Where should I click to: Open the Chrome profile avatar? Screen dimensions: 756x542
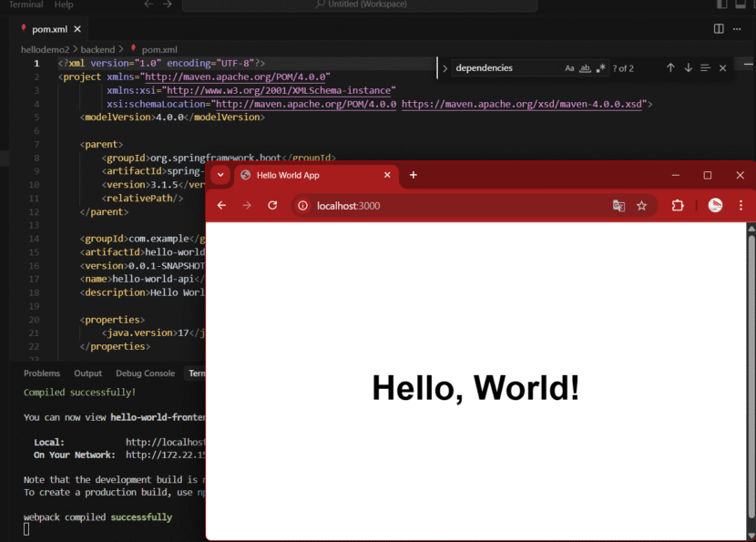point(715,206)
